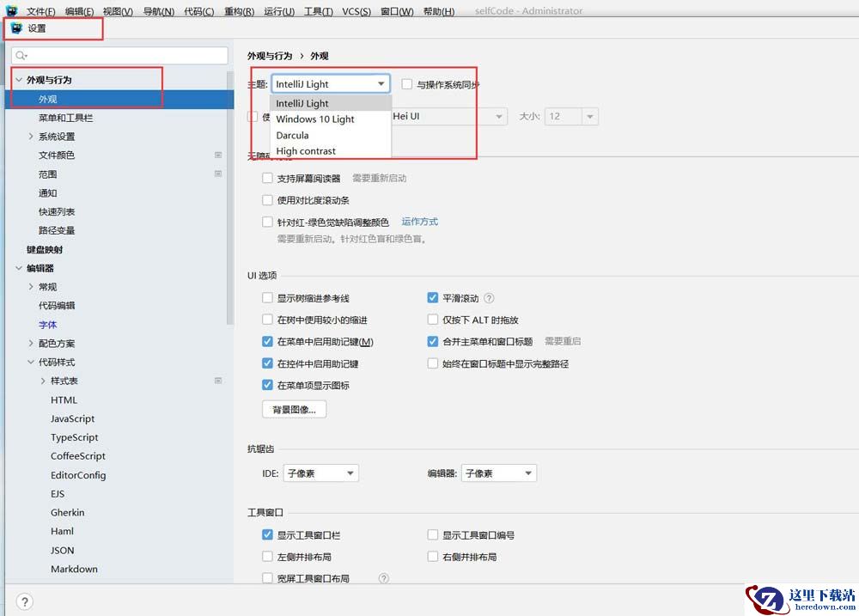Collapse the 外观与行为 tree section
Viewport: 859px width, 616px height.
point(19,80)
